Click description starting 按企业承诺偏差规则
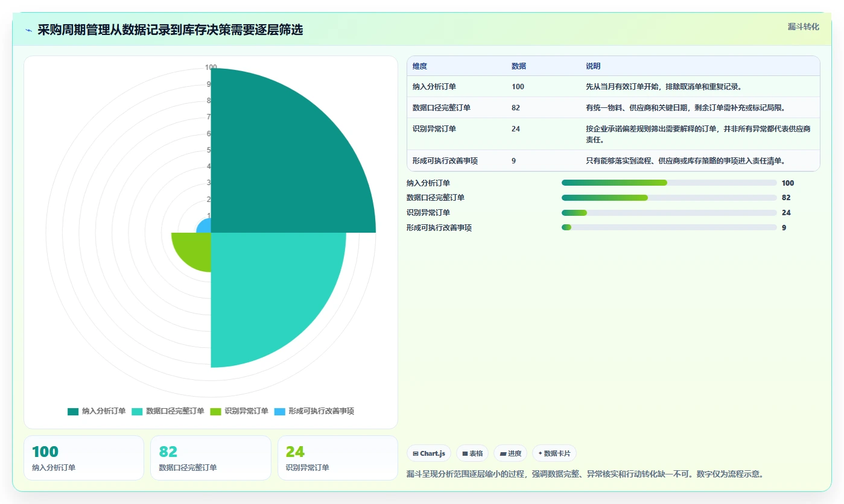This screenshot has width=844, height=504. click(698, 134)
